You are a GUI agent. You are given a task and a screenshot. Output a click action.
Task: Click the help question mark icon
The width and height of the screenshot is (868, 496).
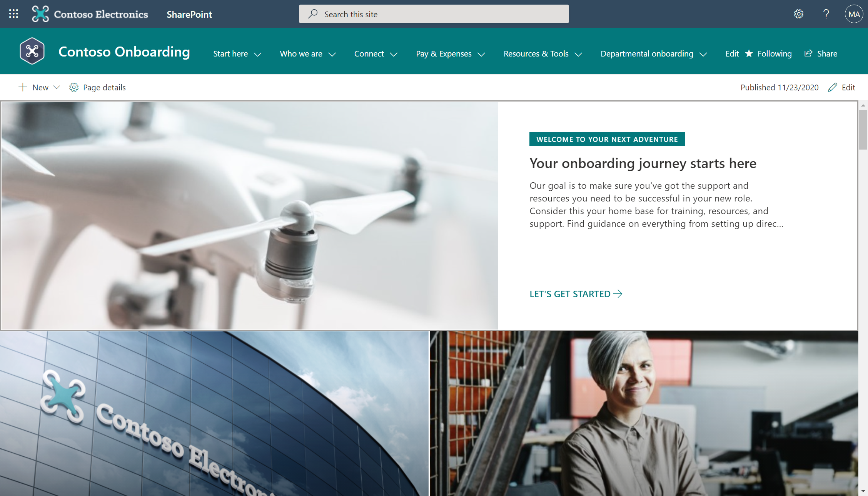coord(826,14)
